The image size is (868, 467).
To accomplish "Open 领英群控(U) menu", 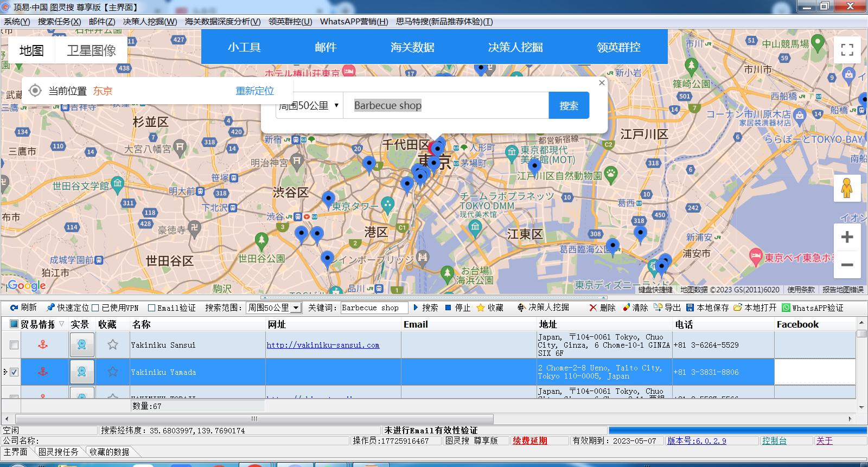I will pos(290,22).
